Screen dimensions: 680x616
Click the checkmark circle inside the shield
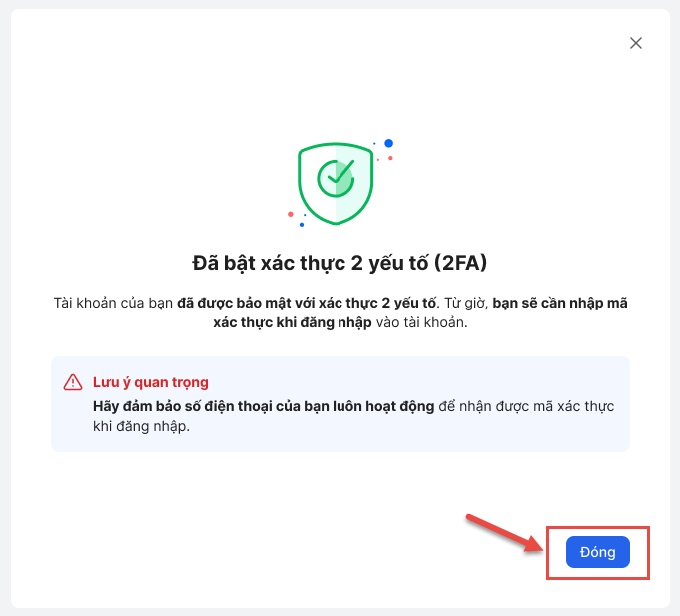[335, 178]
